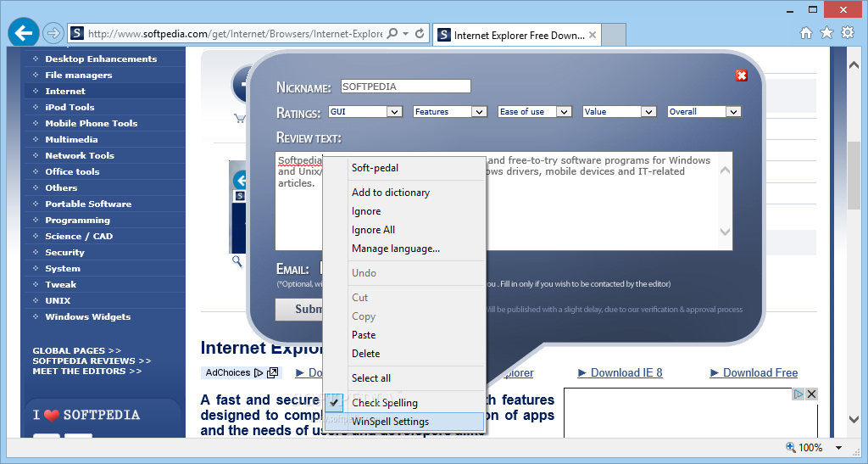Open the Science / CAD category link
The height and width of the screenshot is (464, 868).
[79, 236]
